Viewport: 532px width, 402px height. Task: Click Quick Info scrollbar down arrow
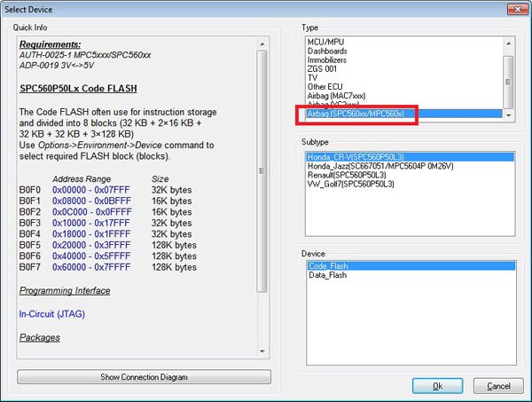click(262, 351)
